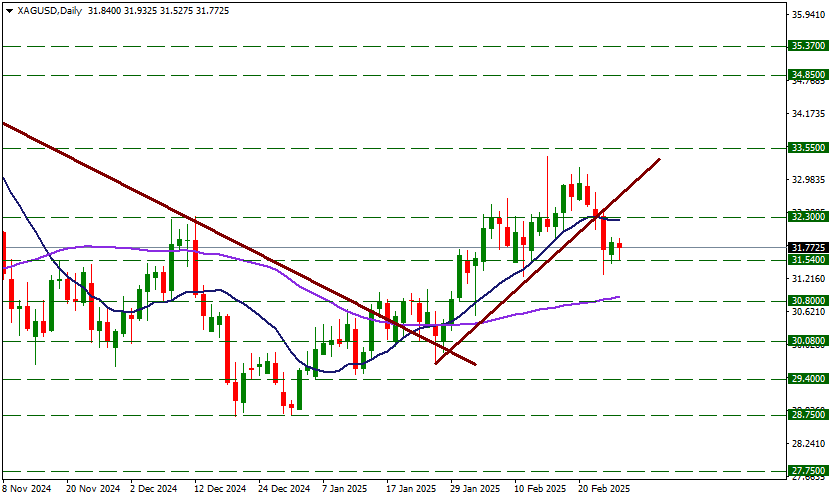Select the 32.3000 price level label

[x=808, y=217]
